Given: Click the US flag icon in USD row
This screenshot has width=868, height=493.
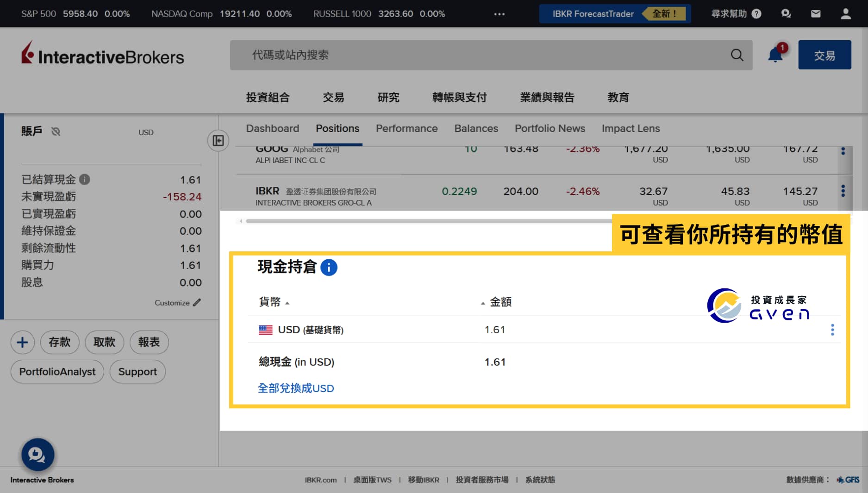Looking at the screenshot, I should point(266,330).
